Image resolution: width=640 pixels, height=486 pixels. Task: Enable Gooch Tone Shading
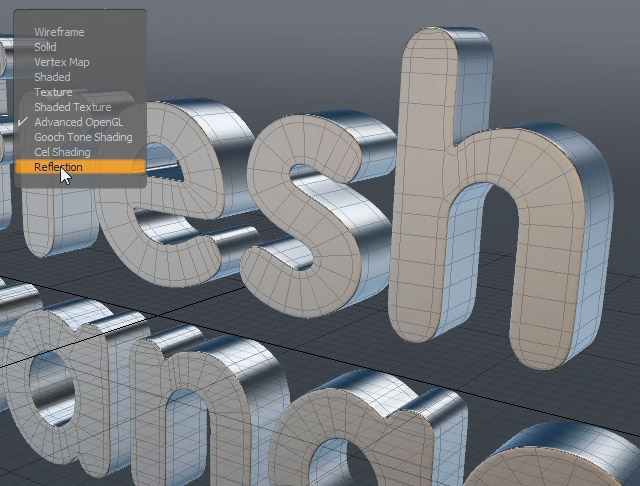[80, 137]
